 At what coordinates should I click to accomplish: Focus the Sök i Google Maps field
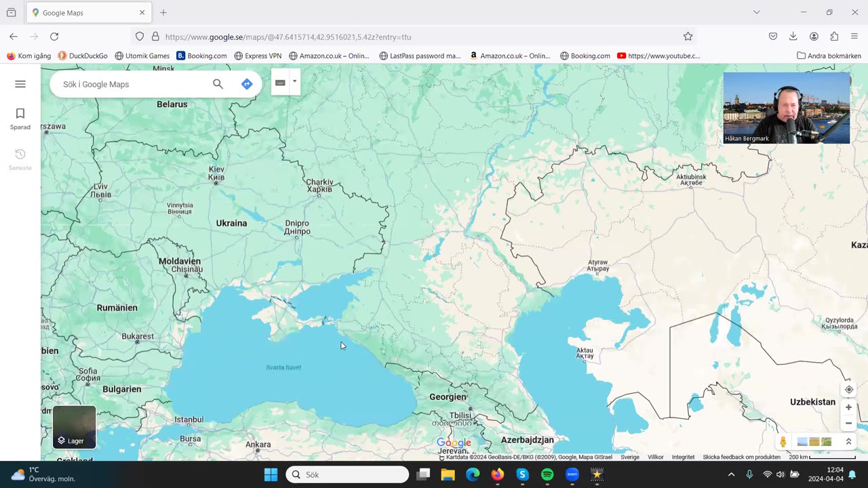132,84
